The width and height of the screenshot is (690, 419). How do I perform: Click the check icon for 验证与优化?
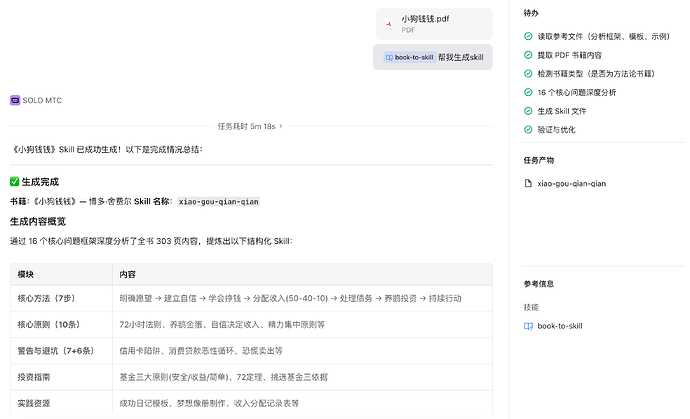(x=528, y=129)
